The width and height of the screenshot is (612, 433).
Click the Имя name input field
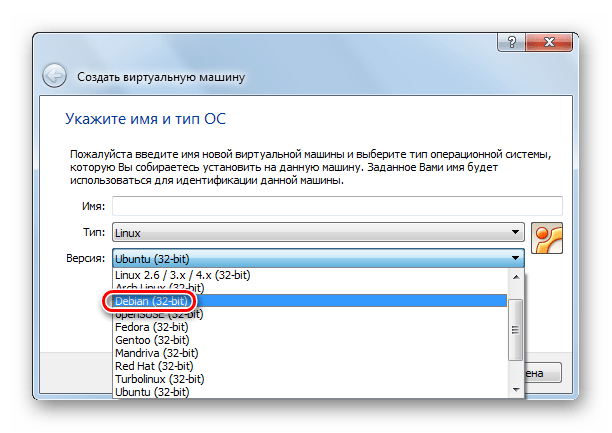pos(337,205)
